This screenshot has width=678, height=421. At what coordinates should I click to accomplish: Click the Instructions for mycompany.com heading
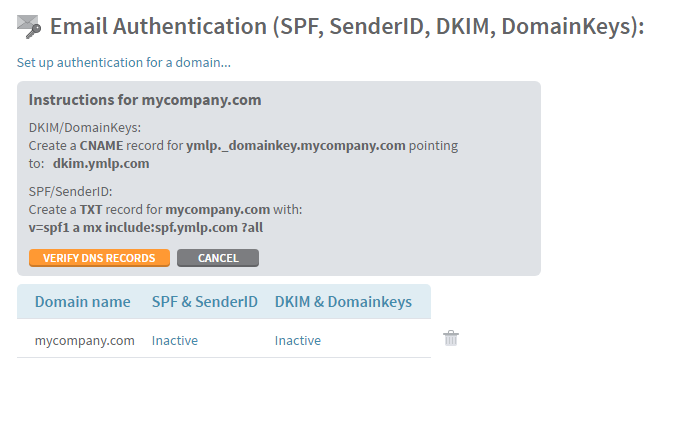click(145, 100)
